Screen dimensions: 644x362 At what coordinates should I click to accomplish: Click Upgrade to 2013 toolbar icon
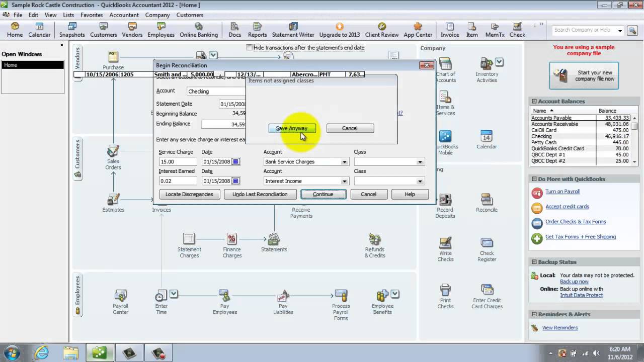point(340,30)
